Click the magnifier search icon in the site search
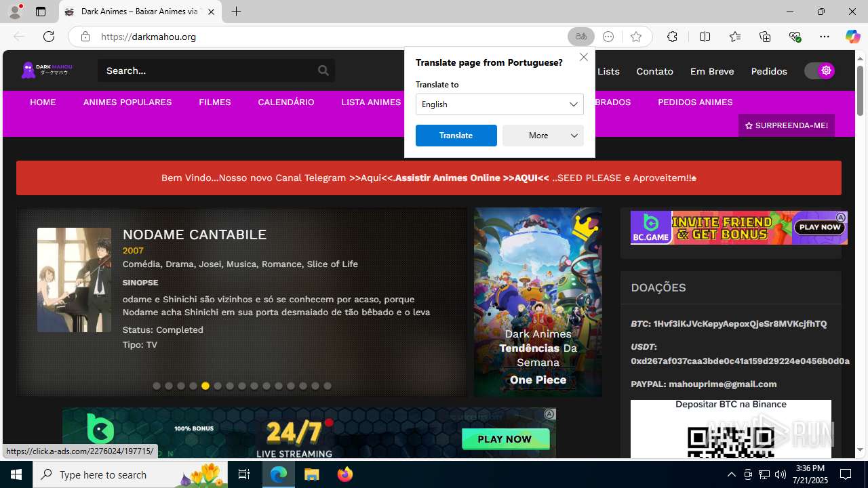Screen dimensions: 868x488 click(323, 70)
